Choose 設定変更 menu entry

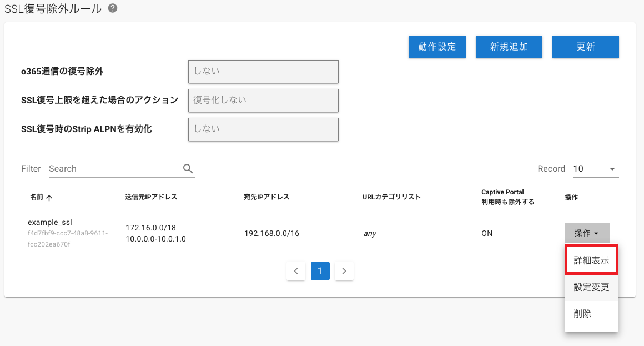pos(591,287)
